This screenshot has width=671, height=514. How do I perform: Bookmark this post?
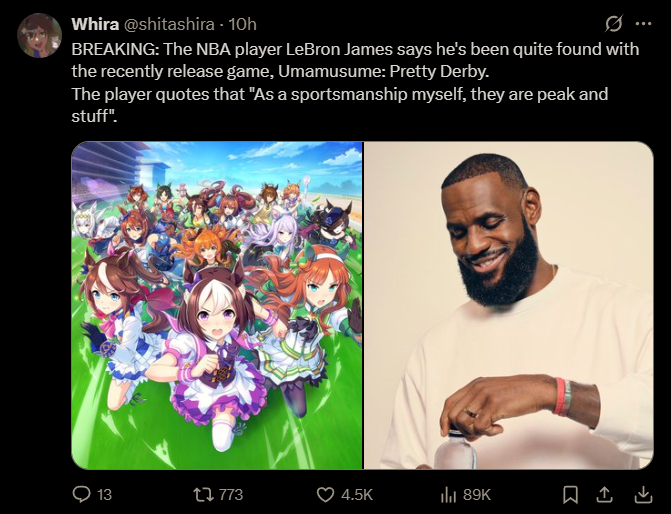tap(570, 495)
